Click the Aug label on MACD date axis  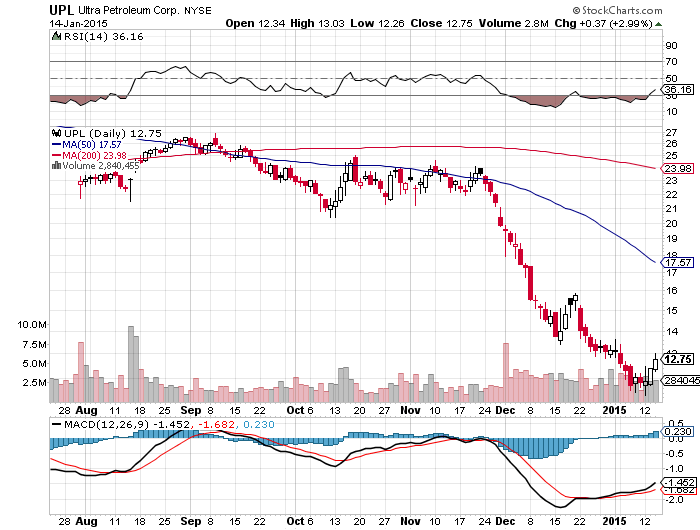[86, 521]
